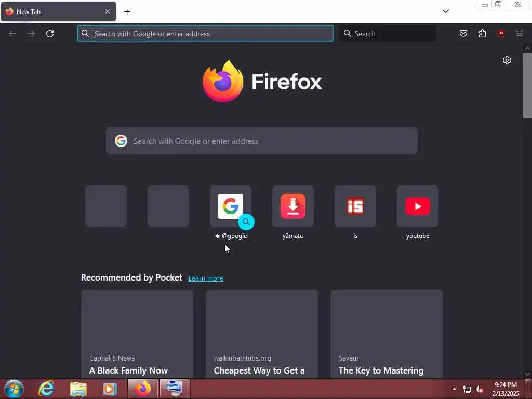Focus the address bar field
The width and height of the screenshot is (532, 399).
coord(205,34)
